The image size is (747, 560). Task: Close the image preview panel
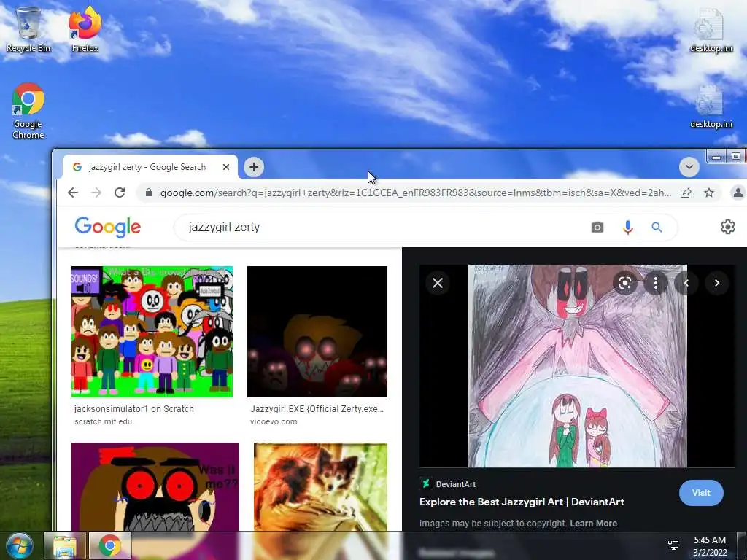tap(438, 283)
